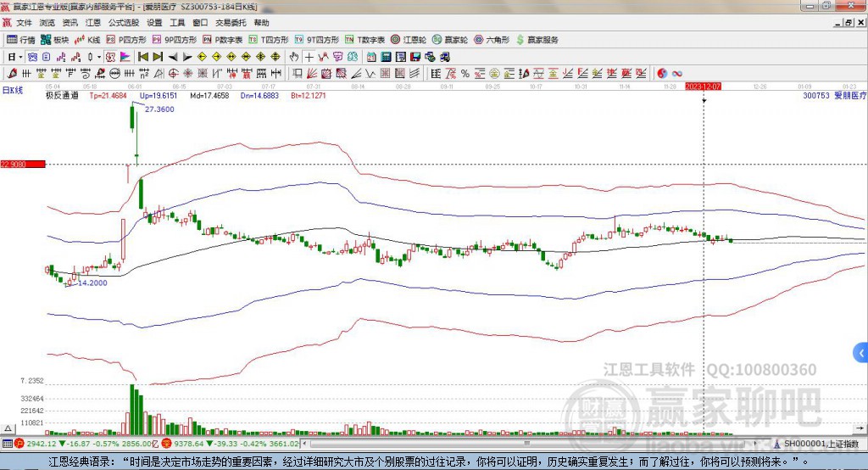Screen dimensions: 868x470
Task: Click the 300753 爱朋医疗 stock label
Action: click(834, 96)
